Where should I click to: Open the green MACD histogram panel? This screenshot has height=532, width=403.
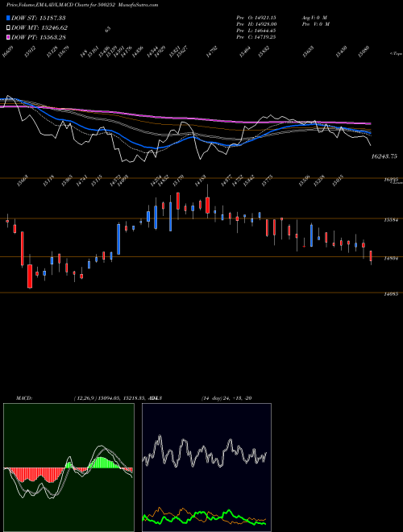(69, 468)
